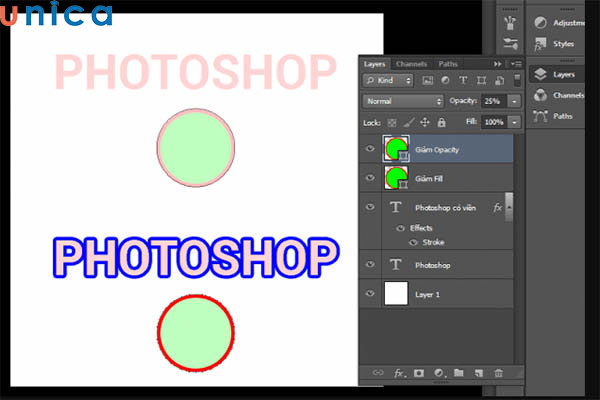
Task: Select the Giảm Opacity layer thumbnail
Action: (396, 149)
